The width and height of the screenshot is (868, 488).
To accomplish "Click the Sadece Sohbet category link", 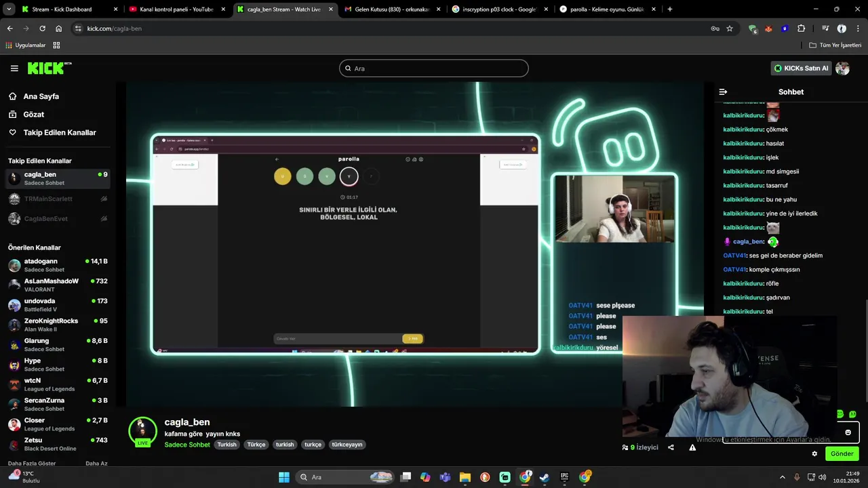I will tap(187, 445).
